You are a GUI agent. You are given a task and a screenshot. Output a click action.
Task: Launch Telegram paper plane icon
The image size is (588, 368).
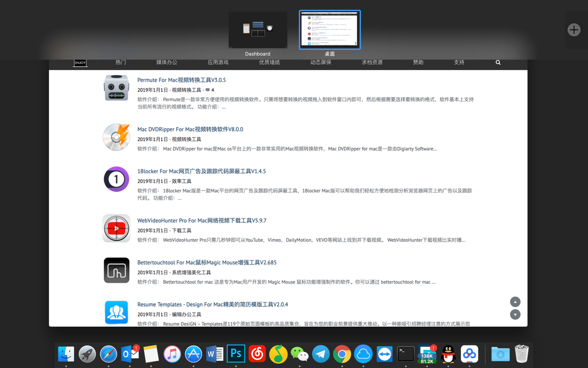click(321, 354)
